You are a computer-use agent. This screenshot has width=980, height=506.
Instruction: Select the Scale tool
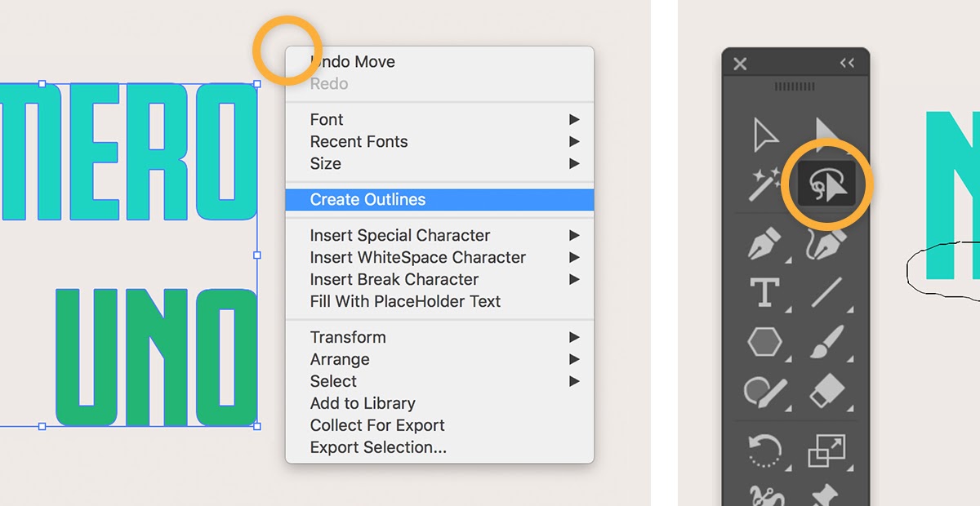(826, 451)
